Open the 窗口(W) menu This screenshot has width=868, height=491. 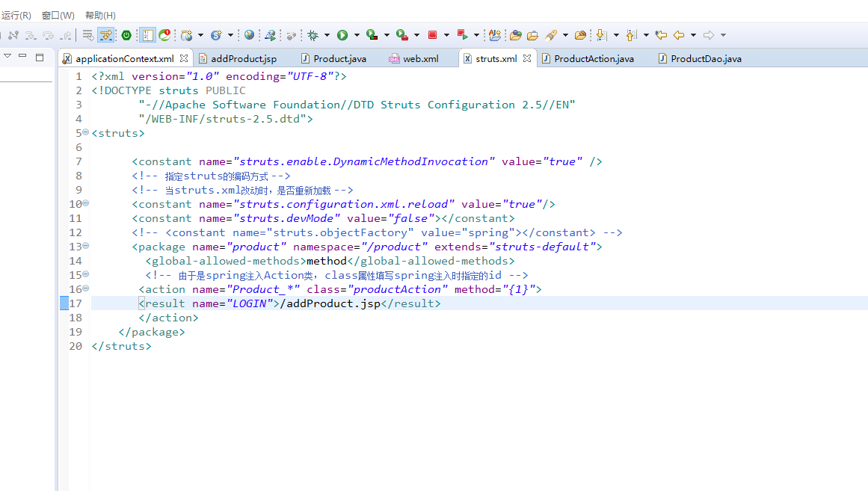click(x=58, y=15)
